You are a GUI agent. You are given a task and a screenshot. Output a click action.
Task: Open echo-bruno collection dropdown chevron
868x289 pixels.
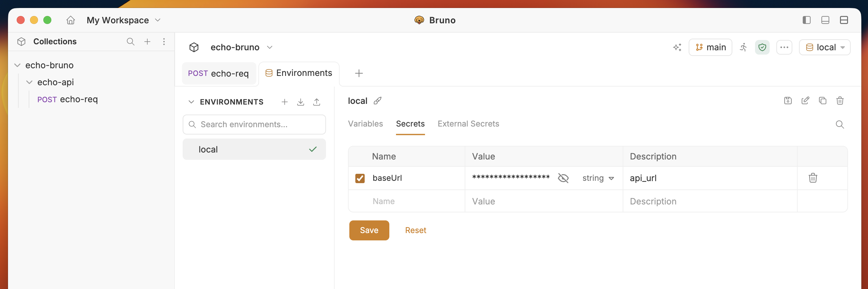(x=270, y=47)
